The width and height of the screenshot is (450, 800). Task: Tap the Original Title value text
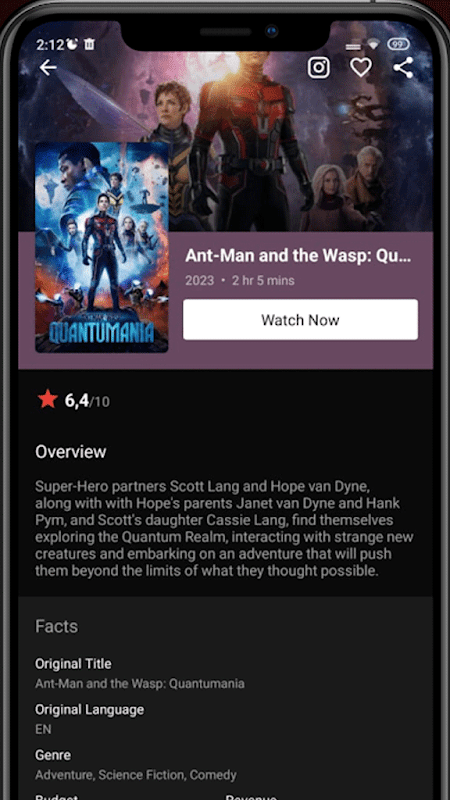(x=140, y=684)
